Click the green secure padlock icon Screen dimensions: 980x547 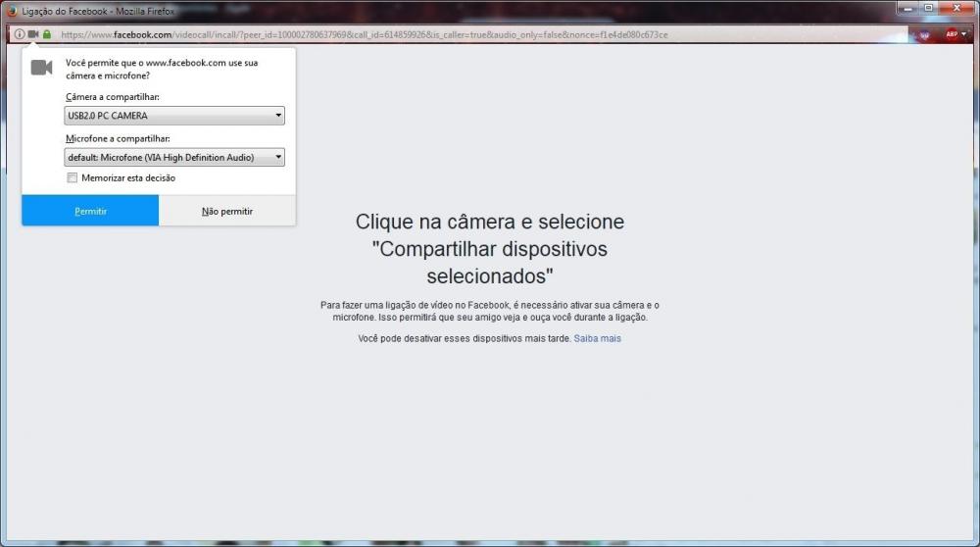[47, 34]
